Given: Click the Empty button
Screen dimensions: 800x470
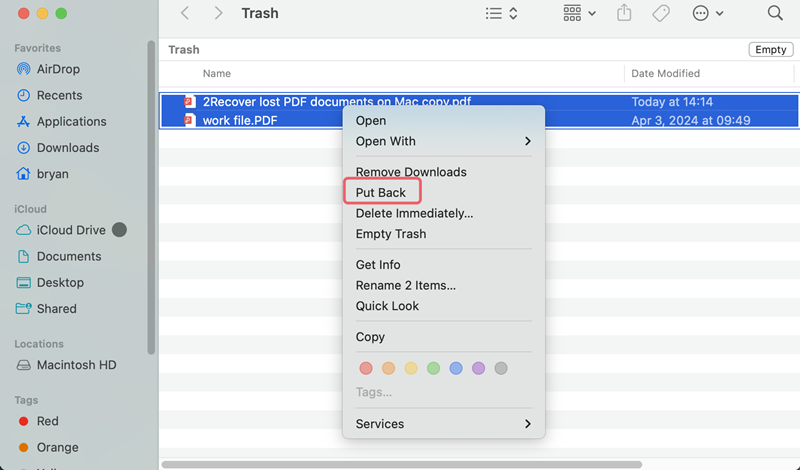Looking at the screenshot, I should (x=770, y=50).
